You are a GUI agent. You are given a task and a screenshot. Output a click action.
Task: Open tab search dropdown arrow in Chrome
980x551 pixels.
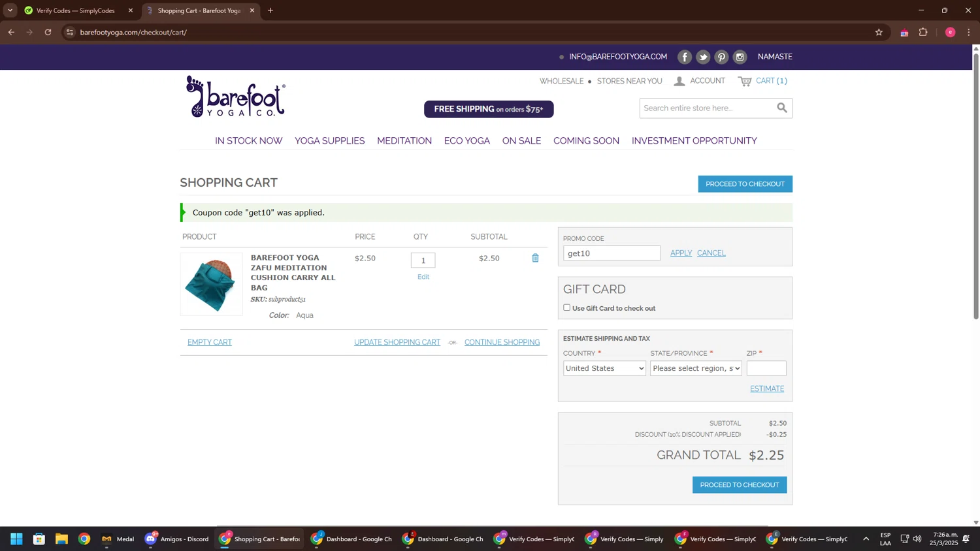point(10,10)
